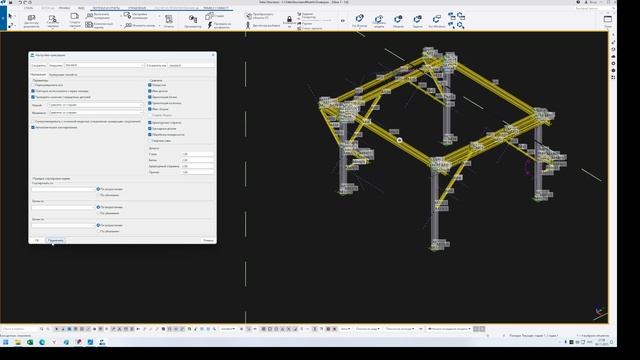The image size is (640, 360).
Task: Click OK in the numbering dialog
Action: 37,240
